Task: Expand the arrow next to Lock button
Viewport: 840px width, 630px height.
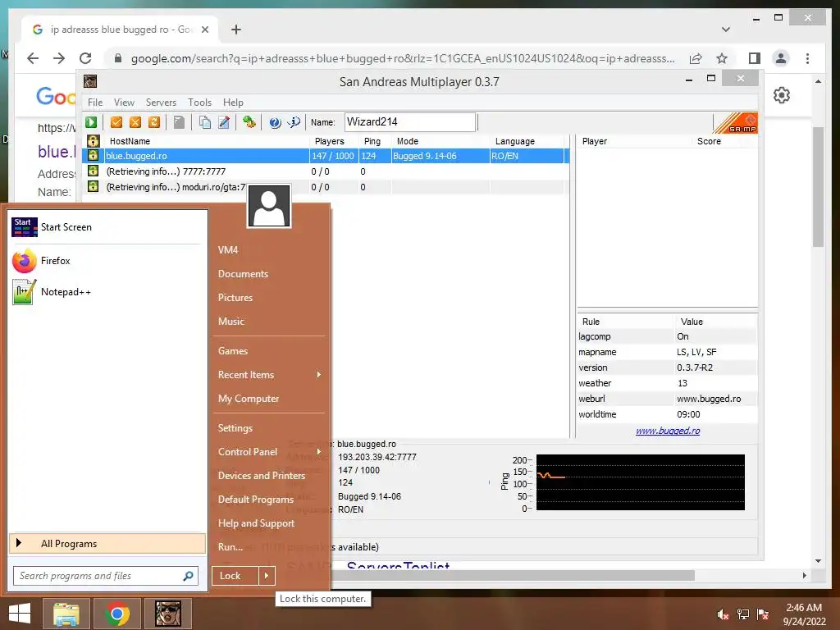Action: [x=267, y=576]
